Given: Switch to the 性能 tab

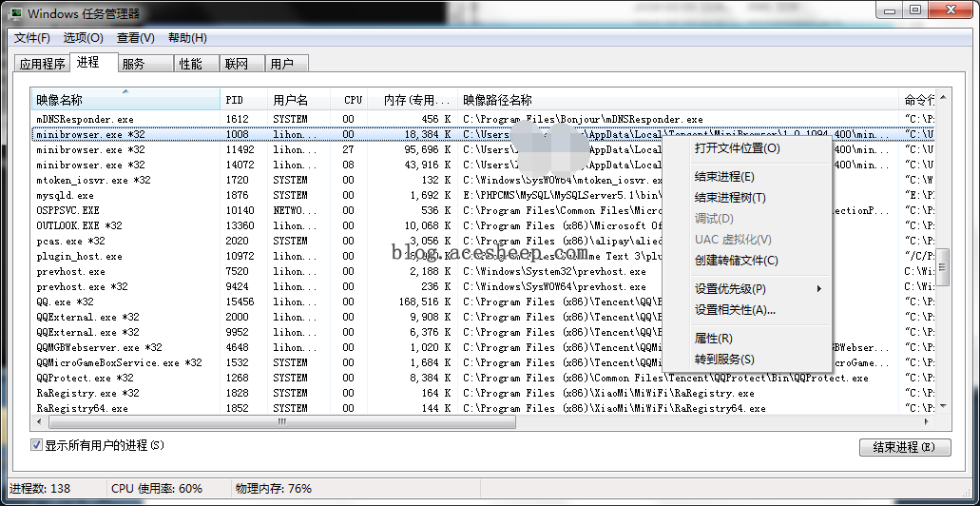Looking at the screenshot, I should tap(196, 64).
